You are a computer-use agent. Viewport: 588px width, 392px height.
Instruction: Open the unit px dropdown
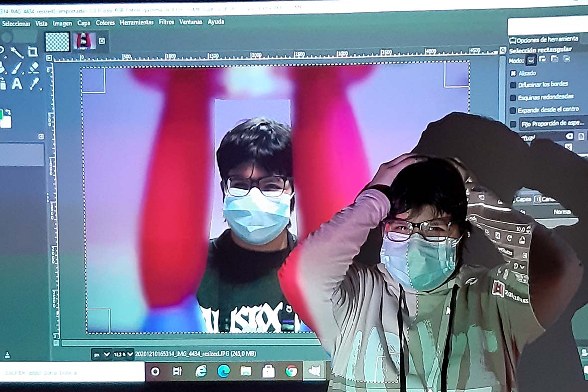pyautogui.click(x=102, y=354)
